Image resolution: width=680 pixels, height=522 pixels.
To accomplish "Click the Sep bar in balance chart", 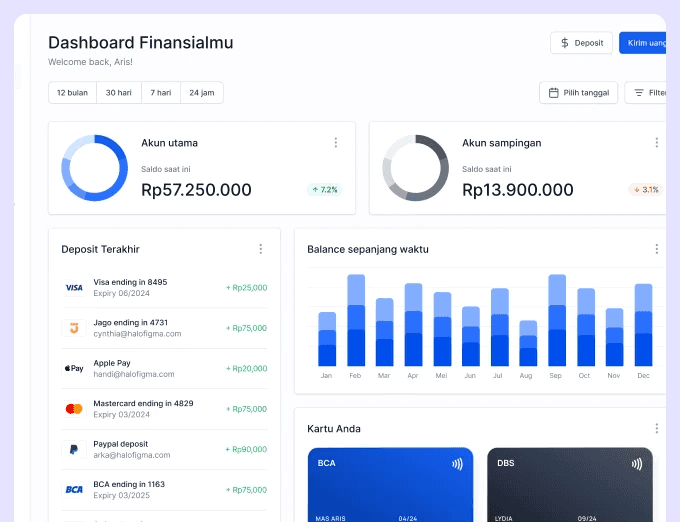I will coord(557,320).
